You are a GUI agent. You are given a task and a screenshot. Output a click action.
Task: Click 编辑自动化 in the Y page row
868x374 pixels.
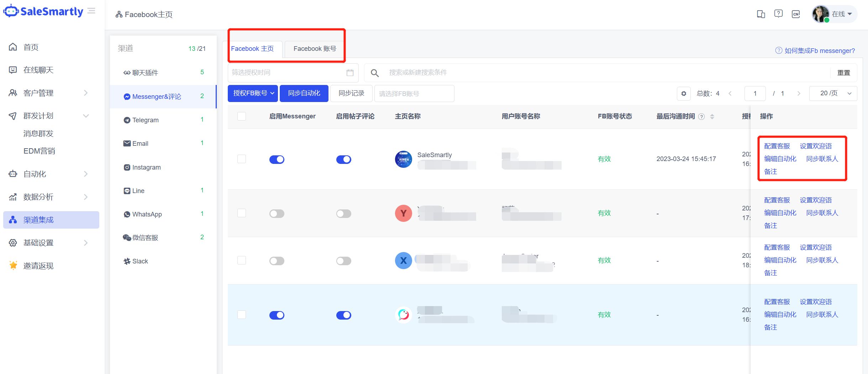point(780,213)
